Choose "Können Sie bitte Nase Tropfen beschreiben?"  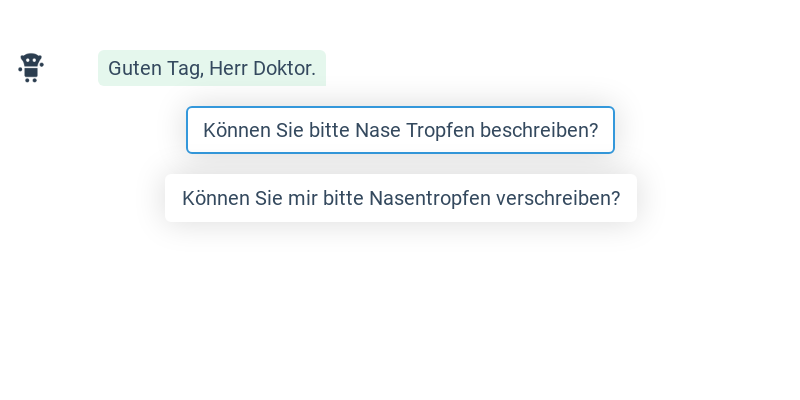400,130
